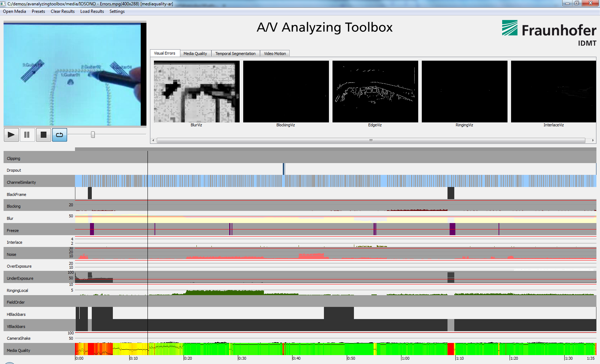
Task: Select the InterlaceViz thumbnail
Action: 554,91
